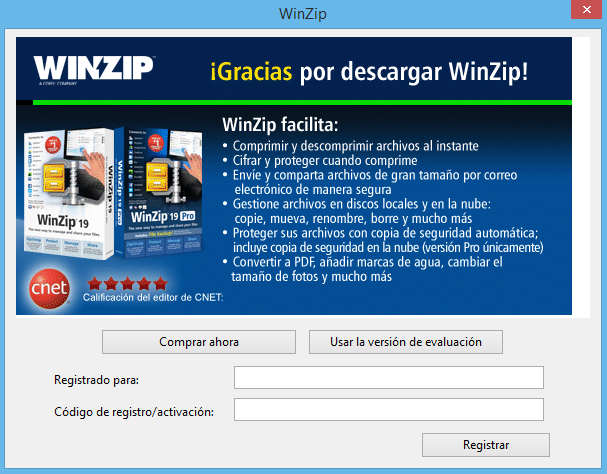Click the white WinZip 19 box image
Screen dimensions: 607x474
click(x=69, y=194)
